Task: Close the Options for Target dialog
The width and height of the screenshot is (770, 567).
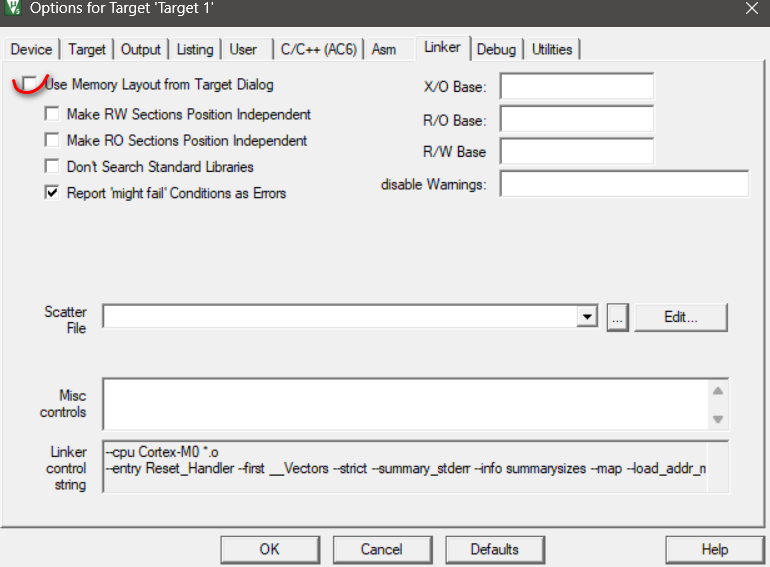Action: pos(750,9)
